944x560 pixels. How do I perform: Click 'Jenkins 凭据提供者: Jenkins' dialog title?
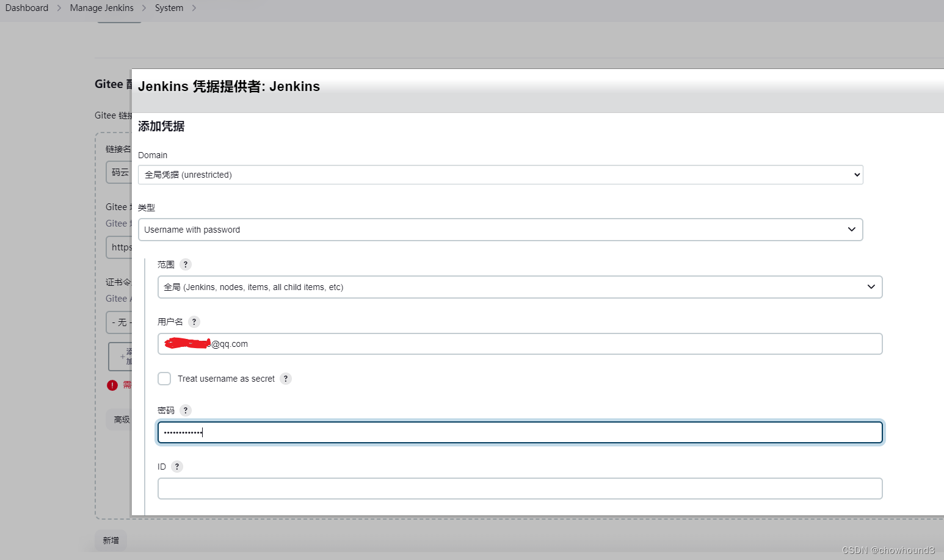pos(229,86)
